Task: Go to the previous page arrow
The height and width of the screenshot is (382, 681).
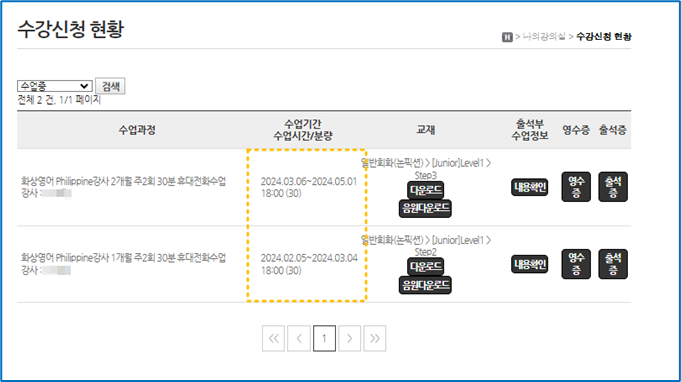Action: [299, 338]
